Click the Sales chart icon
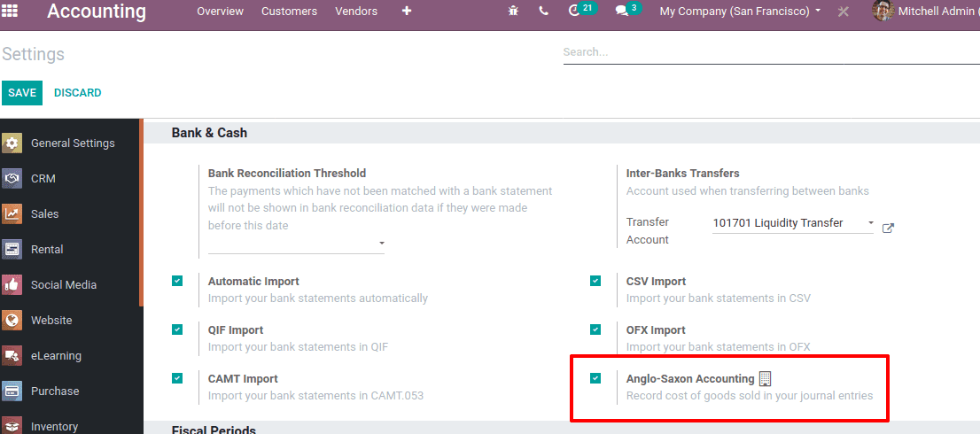This screenshot has height=434, width=980. click(x=12, y=213)
